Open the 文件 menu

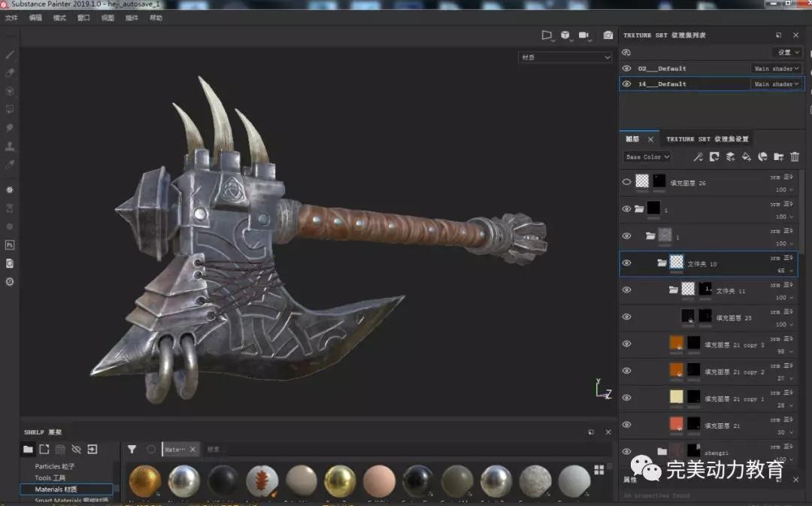11,18
